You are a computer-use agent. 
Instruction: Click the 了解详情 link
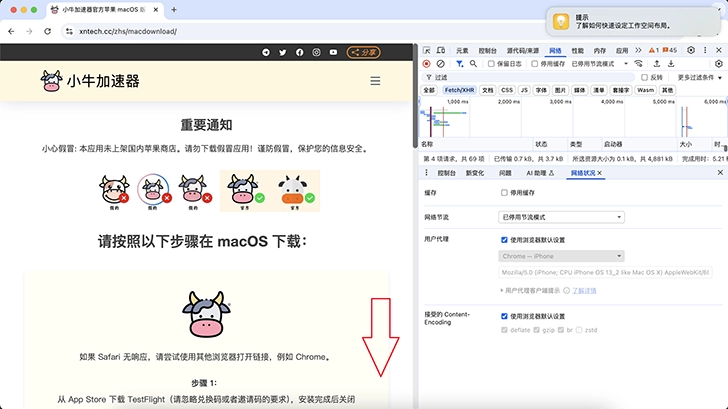point(584,291)
